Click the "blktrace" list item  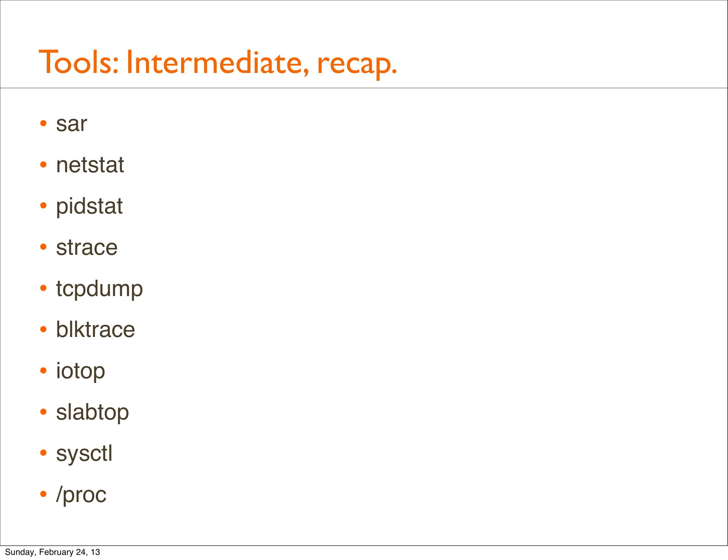click(96, 330)
